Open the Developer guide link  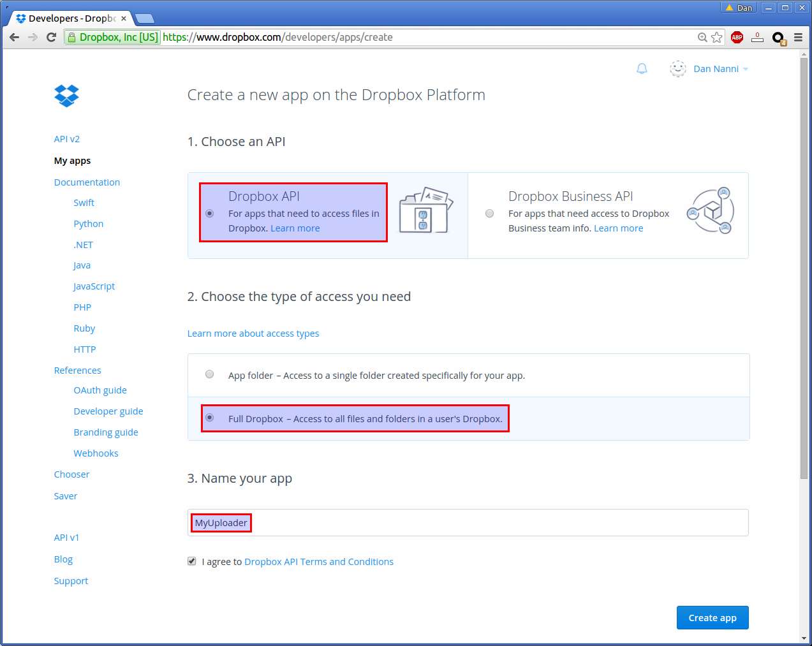[x=108, y=411]
